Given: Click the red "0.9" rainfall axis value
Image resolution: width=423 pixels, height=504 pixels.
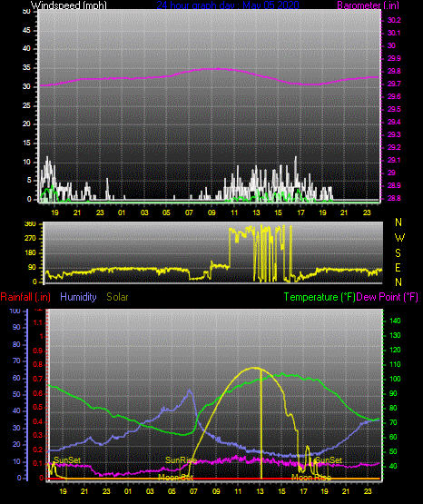Looking at the screenshot, I should (x=38, y=351).
